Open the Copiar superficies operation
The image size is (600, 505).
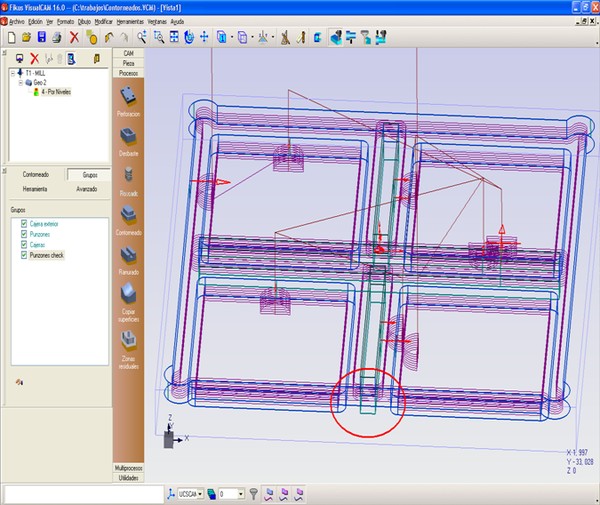point(128,294)
